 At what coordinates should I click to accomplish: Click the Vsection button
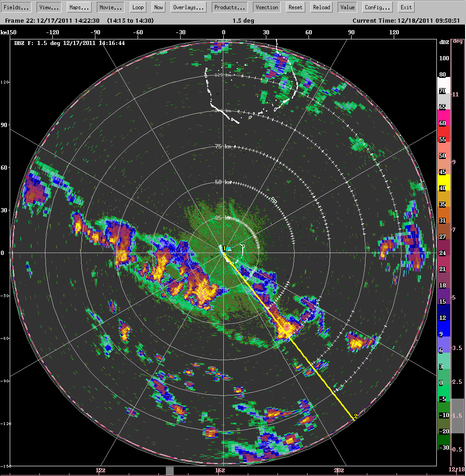point(267,7)
